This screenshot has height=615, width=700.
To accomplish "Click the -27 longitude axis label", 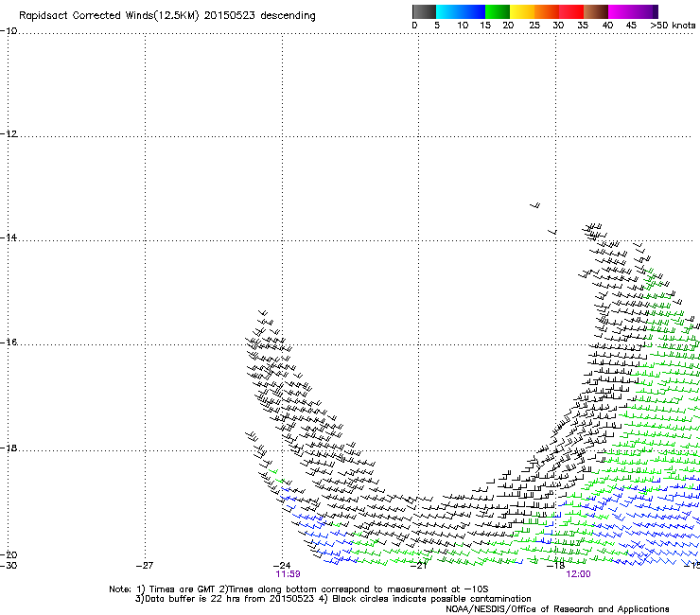I will (145, 566).
